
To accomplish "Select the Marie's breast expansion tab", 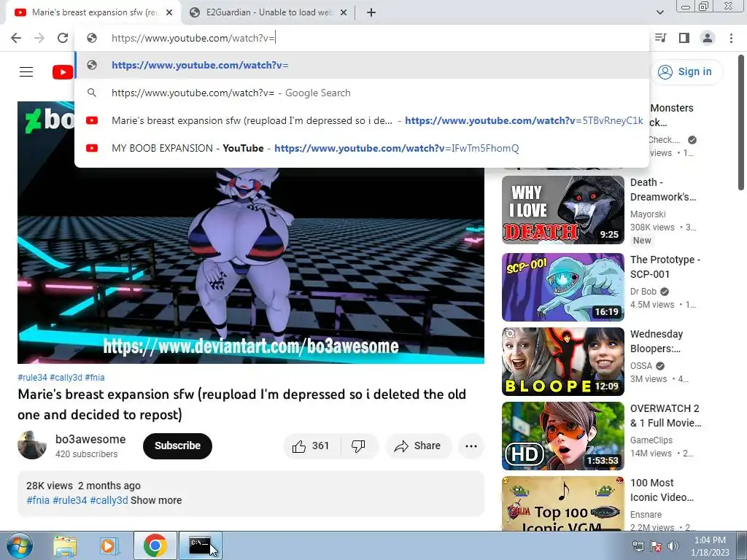I will pyautogui.click(x=93, y=12).
